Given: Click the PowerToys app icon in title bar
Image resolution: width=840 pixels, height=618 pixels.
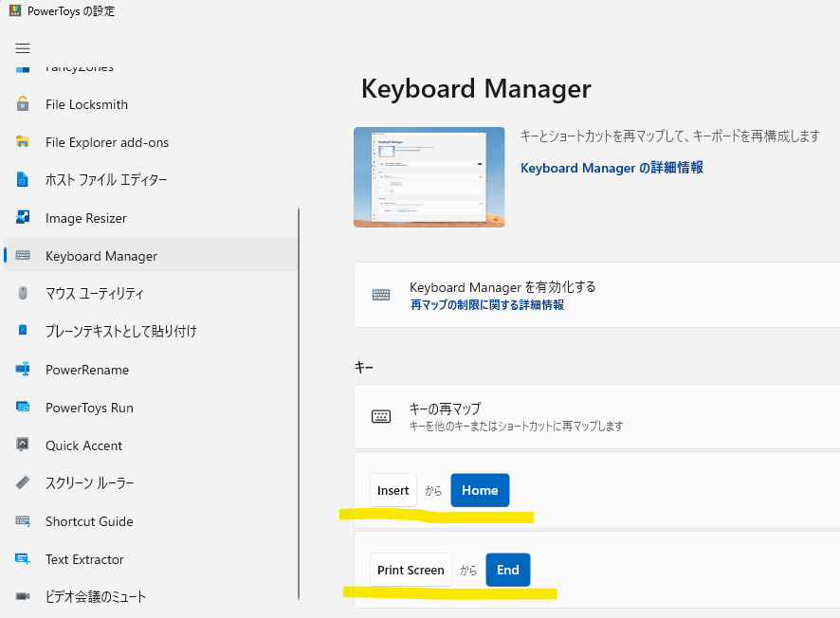Looking at the screenshot, I should tap(15, 10).
